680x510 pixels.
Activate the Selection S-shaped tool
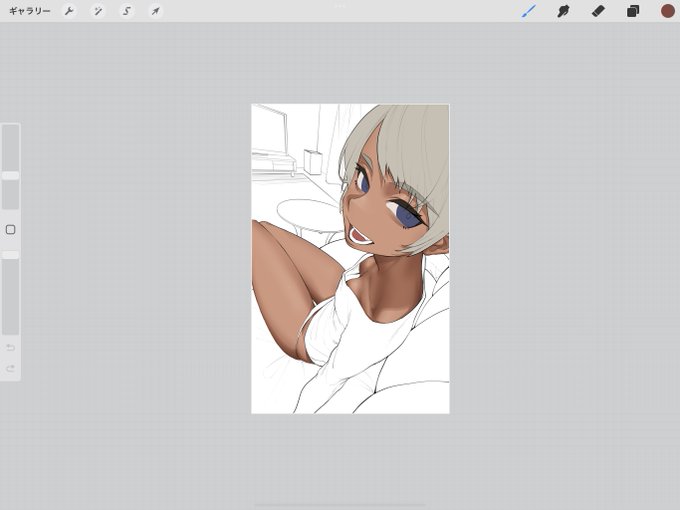point(127,11)
